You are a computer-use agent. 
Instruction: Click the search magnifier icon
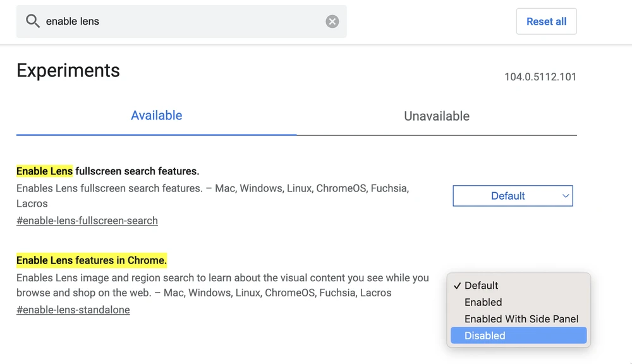tap(33, 21)
